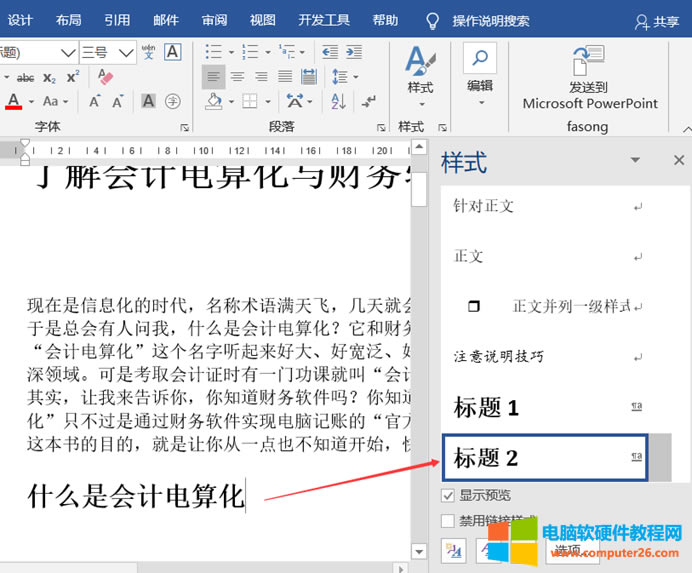Switch to the 开发工具 tab
This screenshot has height=573, width=692.
point(324,20)
